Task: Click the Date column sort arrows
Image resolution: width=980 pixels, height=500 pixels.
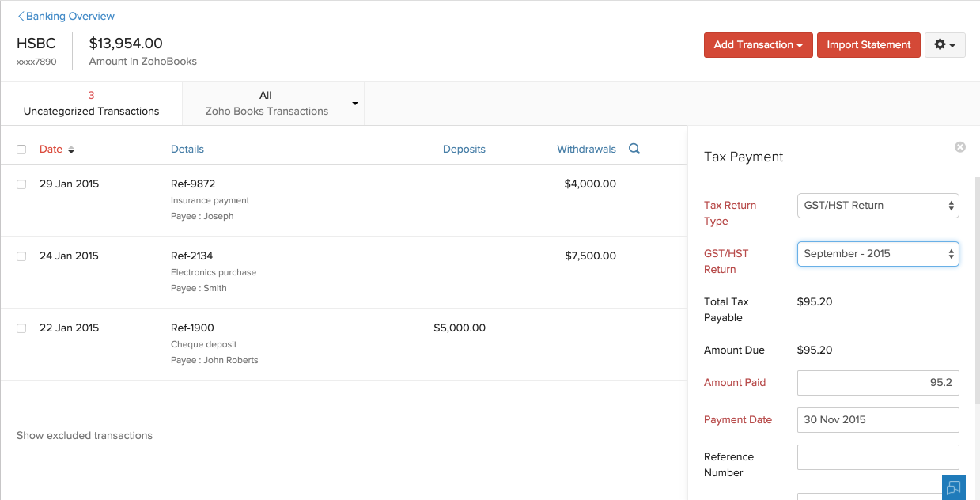Action: 71,150
